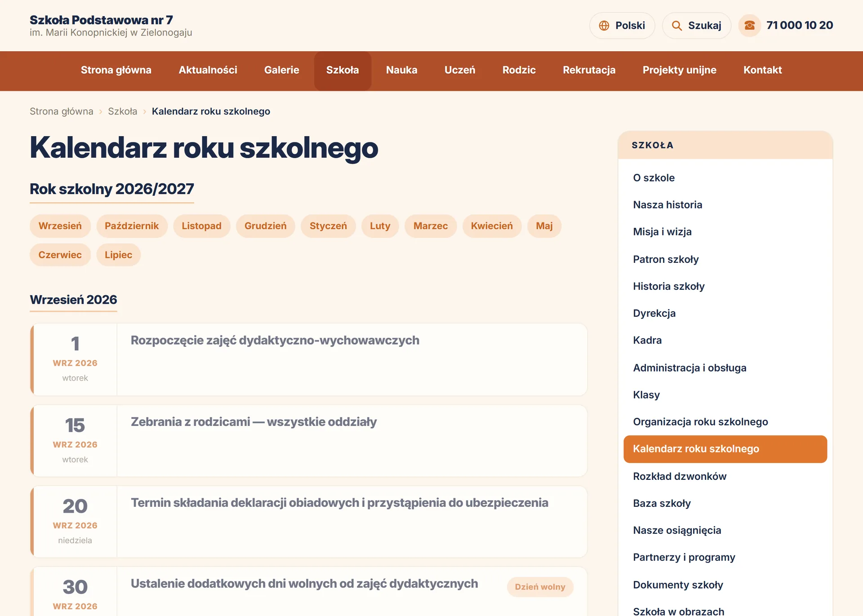Go to Strona główna in main menu
The image size is (863, 616).
(x=116, y=70)
